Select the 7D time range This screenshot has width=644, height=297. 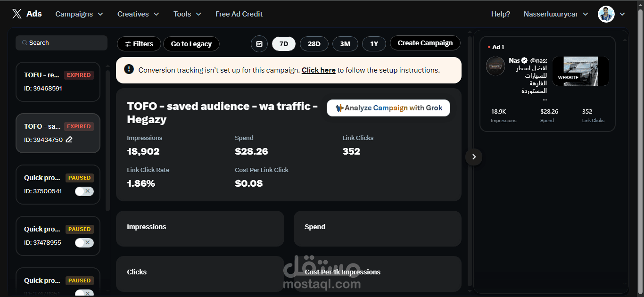click(x=284, y=44)
